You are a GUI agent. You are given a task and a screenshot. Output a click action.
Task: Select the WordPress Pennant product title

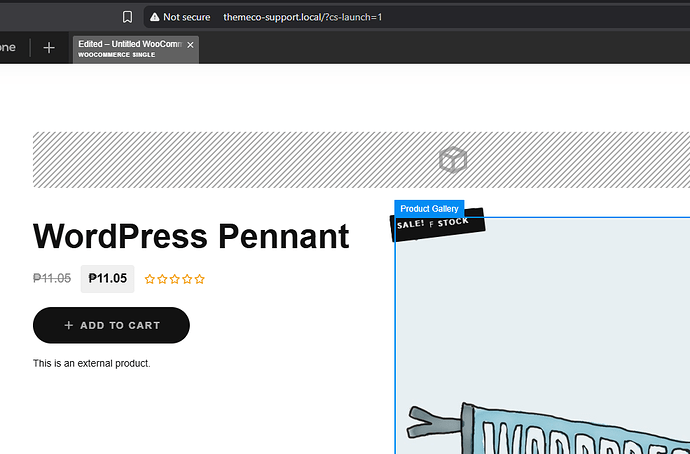coord(191,237)
